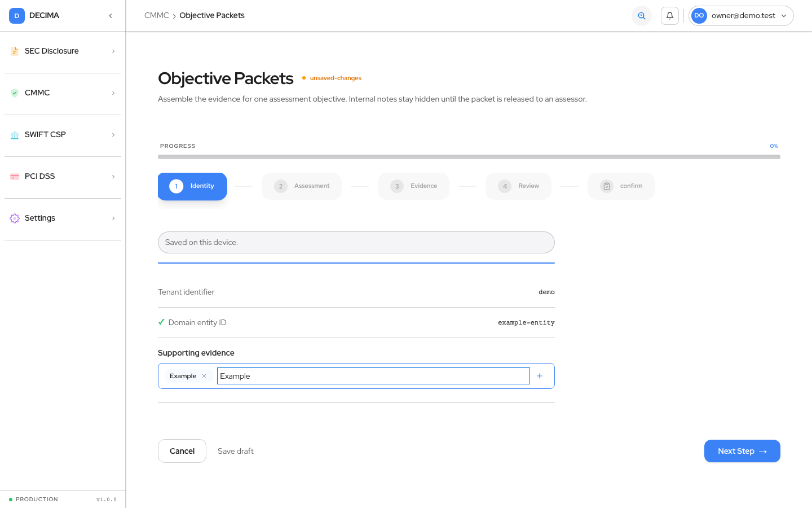Image resolution: width=812 pixels, height=508 pixels.
Task: Click the Settings gear icon
Action: 15,218
